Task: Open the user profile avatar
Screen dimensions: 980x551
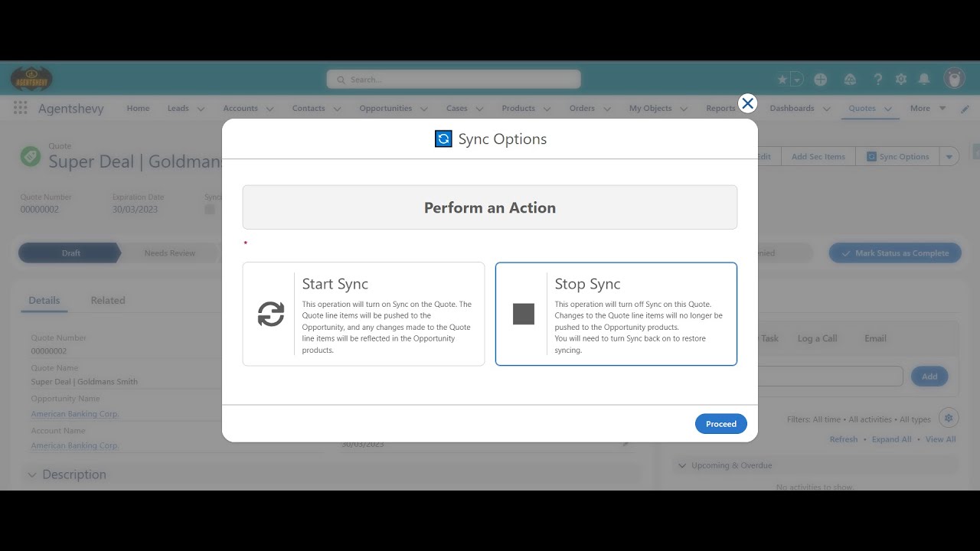Action: (x=954, y=79)
